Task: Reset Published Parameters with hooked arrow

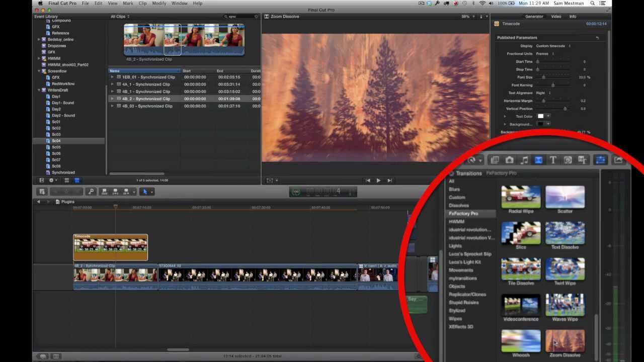Action: 597,38
